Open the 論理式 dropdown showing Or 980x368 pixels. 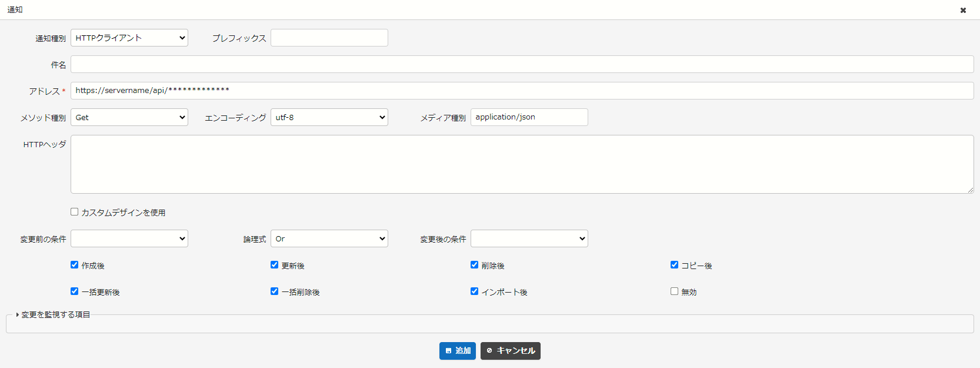coord(329,238)
